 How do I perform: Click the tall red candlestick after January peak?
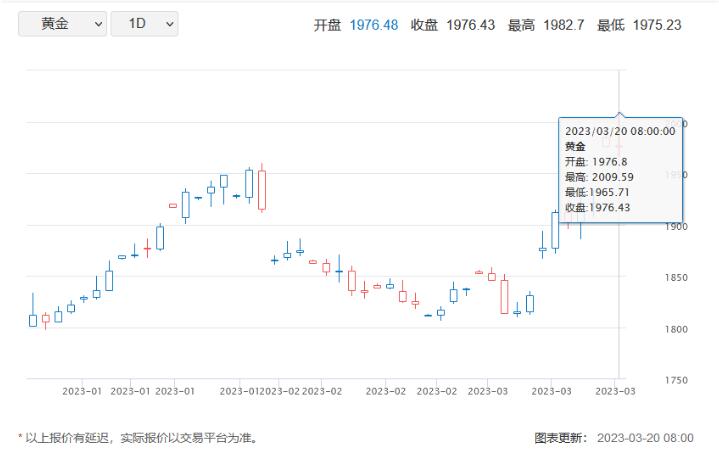pyautogui.click(x=262, y=188)
